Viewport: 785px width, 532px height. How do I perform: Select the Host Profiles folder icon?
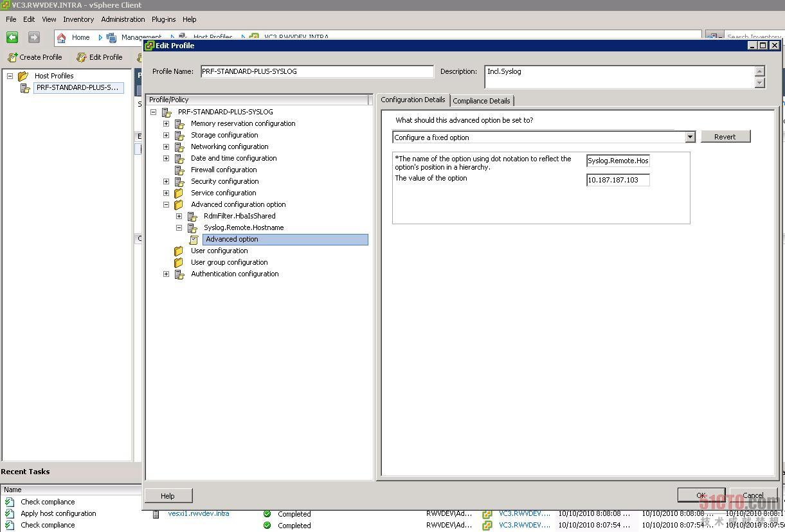(x=24, y=76)
